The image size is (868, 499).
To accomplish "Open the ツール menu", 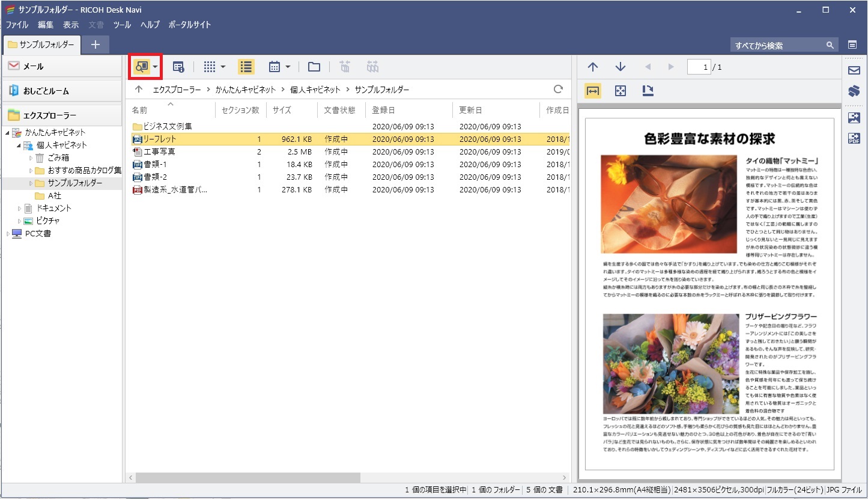I will [x=122, y=25].
